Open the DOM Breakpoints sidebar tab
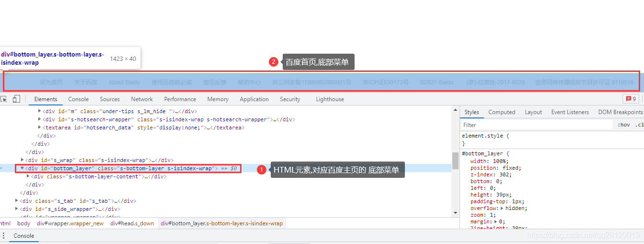This screenshot has width=644, height=244. 620,112
